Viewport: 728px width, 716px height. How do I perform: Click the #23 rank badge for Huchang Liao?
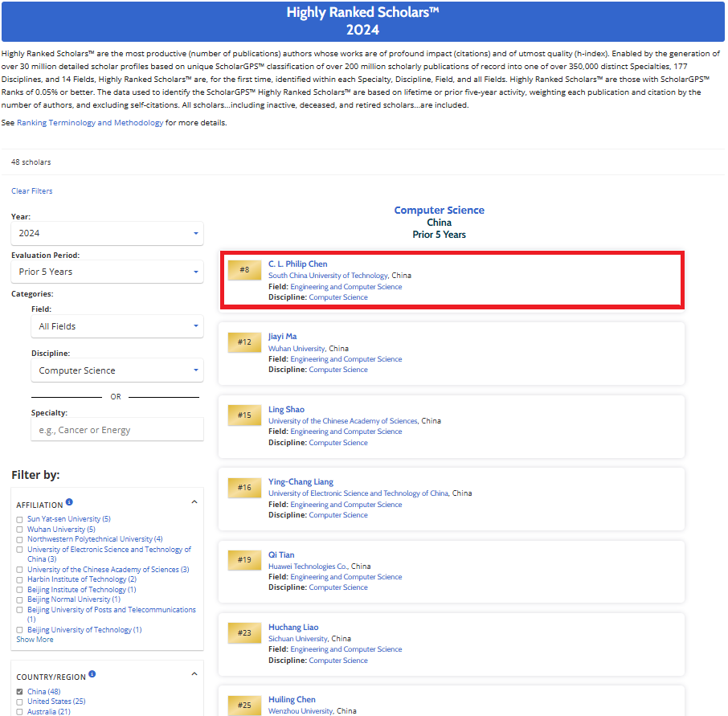244,633
